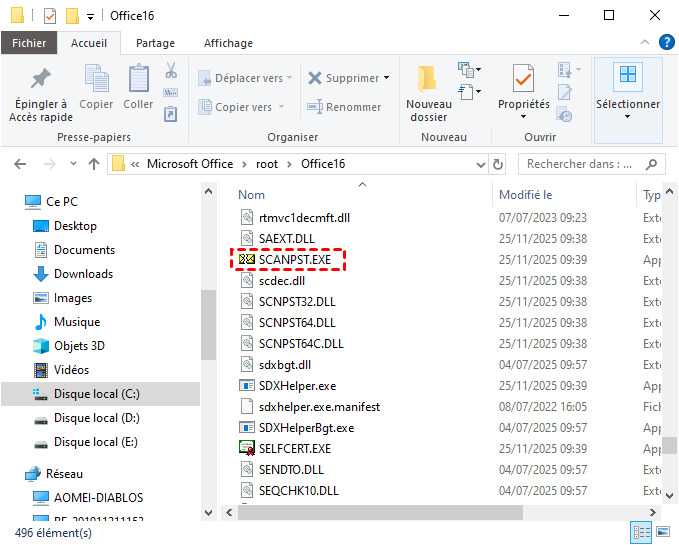Select the SCANPST.EXE file
Screen dimensions: 679x545
click(x=295, y=260)
